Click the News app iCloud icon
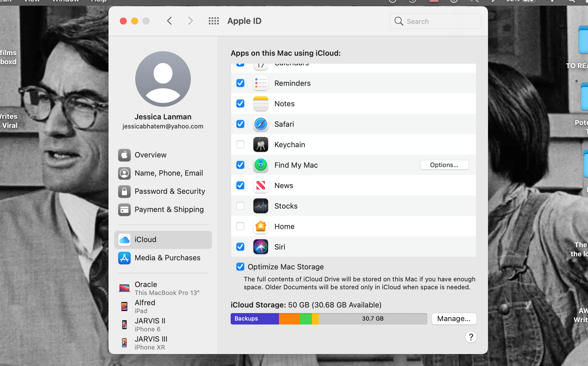The height and width of the screenshot is (366, 588). 260,186
